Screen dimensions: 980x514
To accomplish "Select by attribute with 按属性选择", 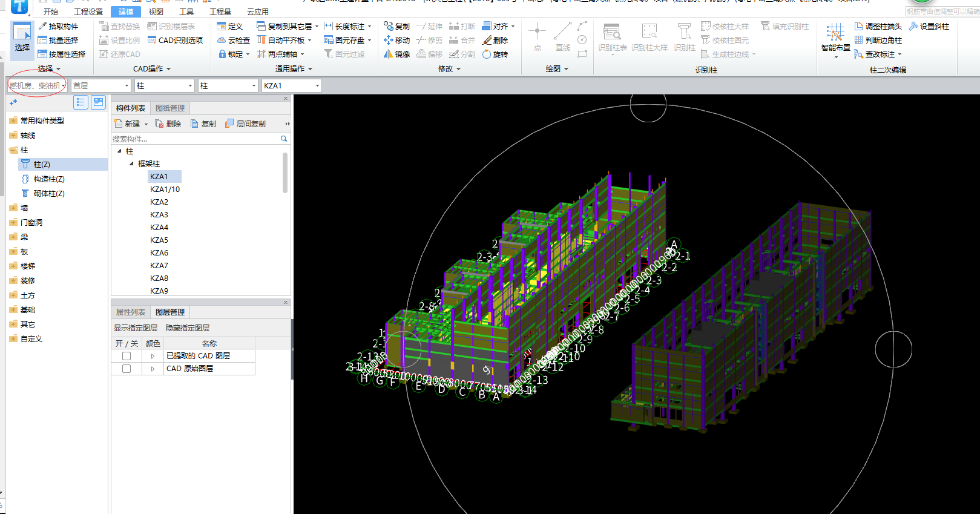I will pos(62,54).
